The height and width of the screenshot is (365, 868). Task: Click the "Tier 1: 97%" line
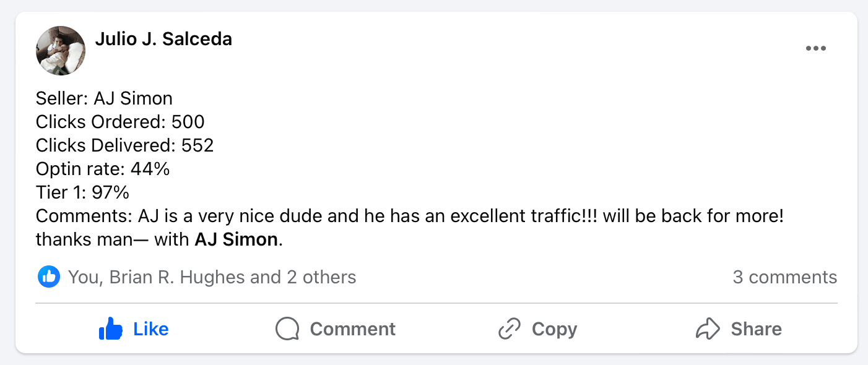tap(82, 192)
